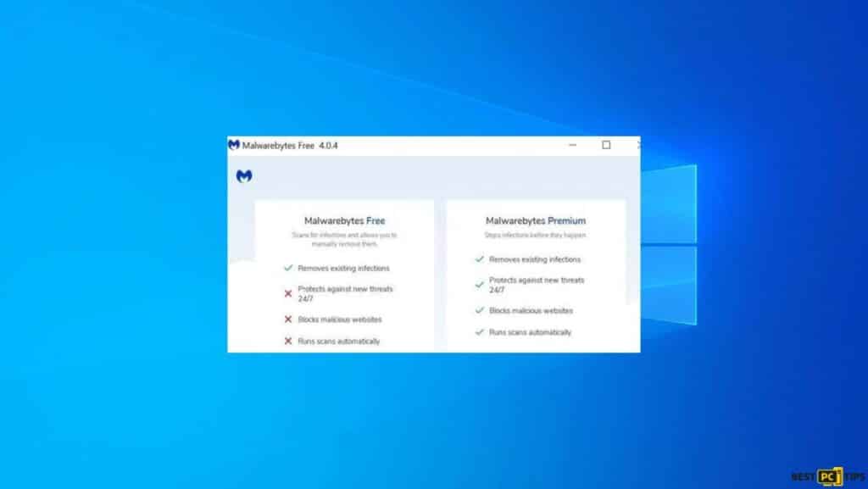Click 'Removes existing infections' text in Premium card

535,259
